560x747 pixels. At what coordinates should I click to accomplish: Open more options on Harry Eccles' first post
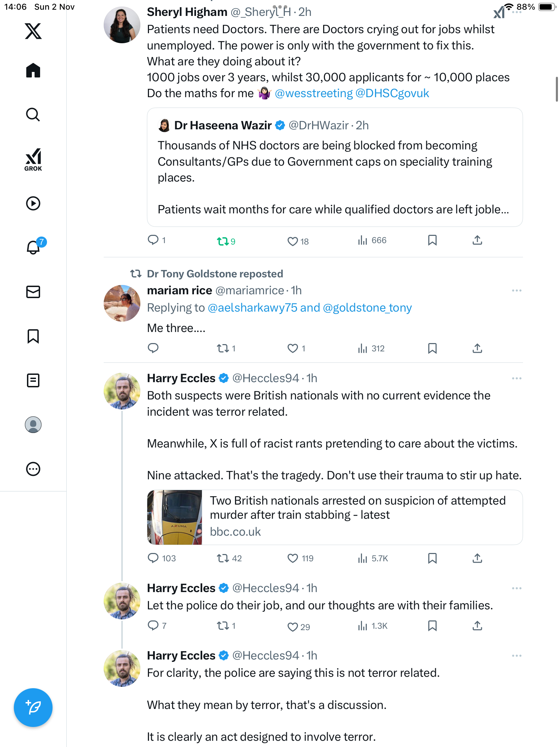pos(516,378)
